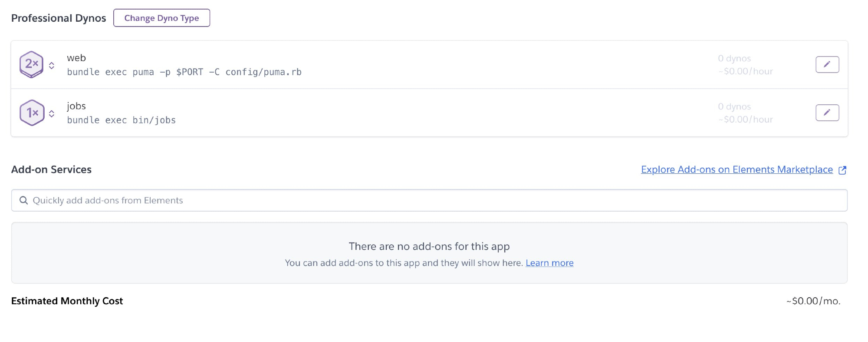Select the web process name
Image resolution: width=868 pixels, height=342 pixels.
tap(76, 58)
